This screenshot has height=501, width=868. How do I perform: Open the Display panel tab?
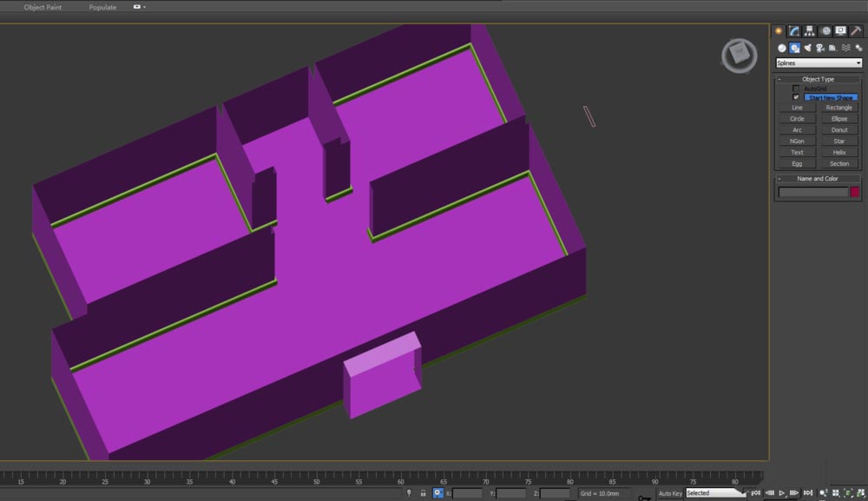840,31
